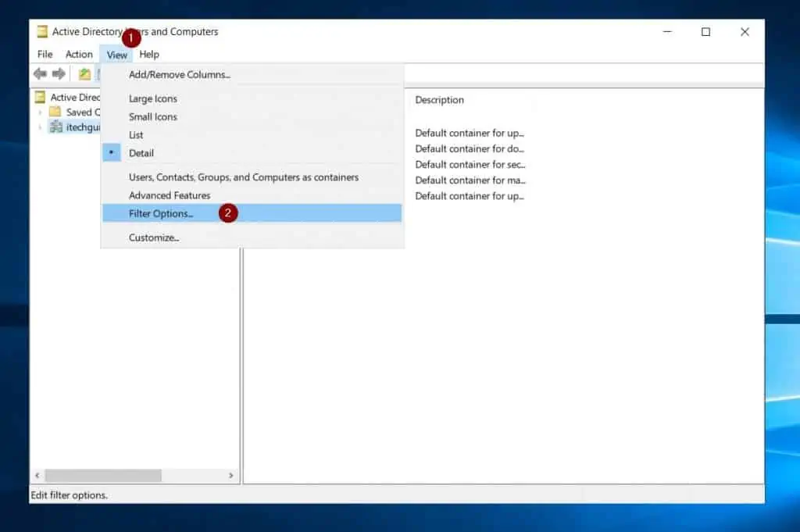Screen dimensions: 800x532
Task: Toggle Users, Contacts, Groups, and Computers as containers
Action: [x=252, y=177]
